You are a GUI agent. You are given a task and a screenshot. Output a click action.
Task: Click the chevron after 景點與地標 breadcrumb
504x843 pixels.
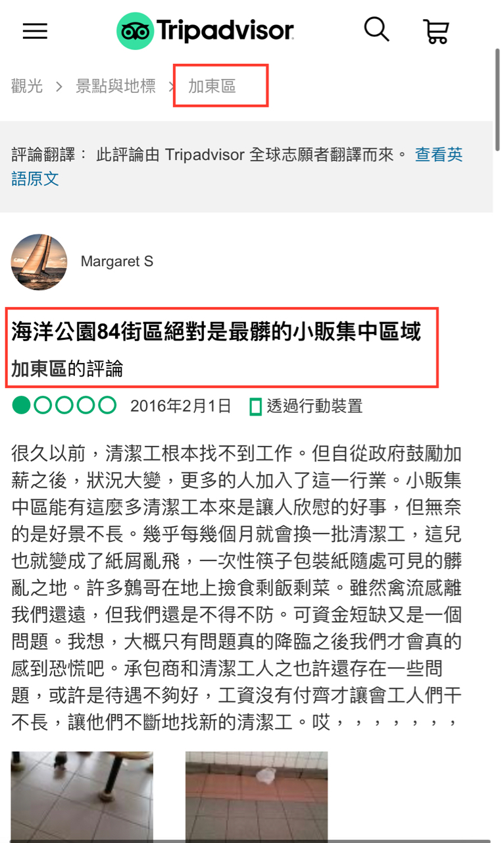(x=172, y=86)
